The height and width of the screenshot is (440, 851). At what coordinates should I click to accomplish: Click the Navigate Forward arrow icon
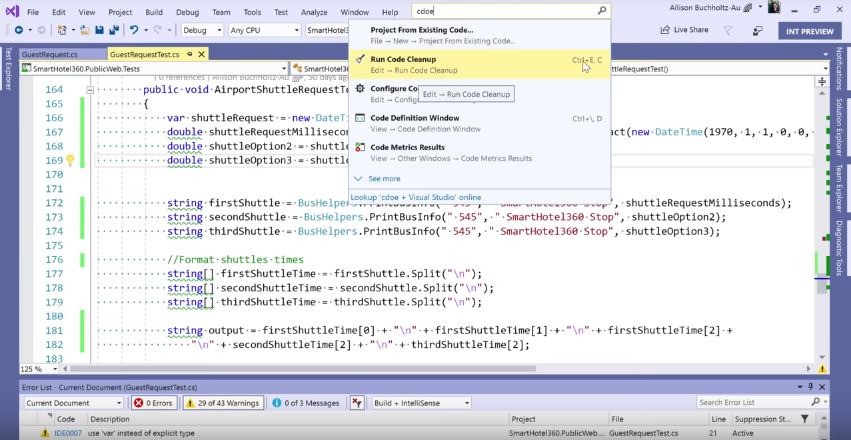[41, 30]
